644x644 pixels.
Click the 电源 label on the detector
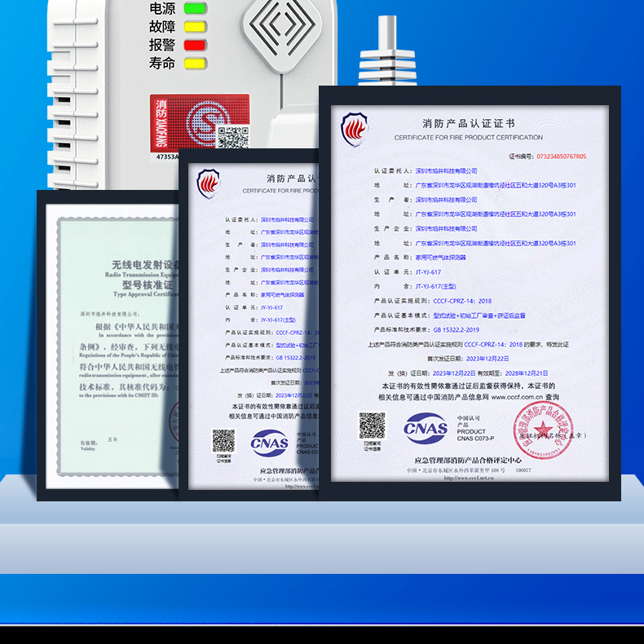pos(162,8)
